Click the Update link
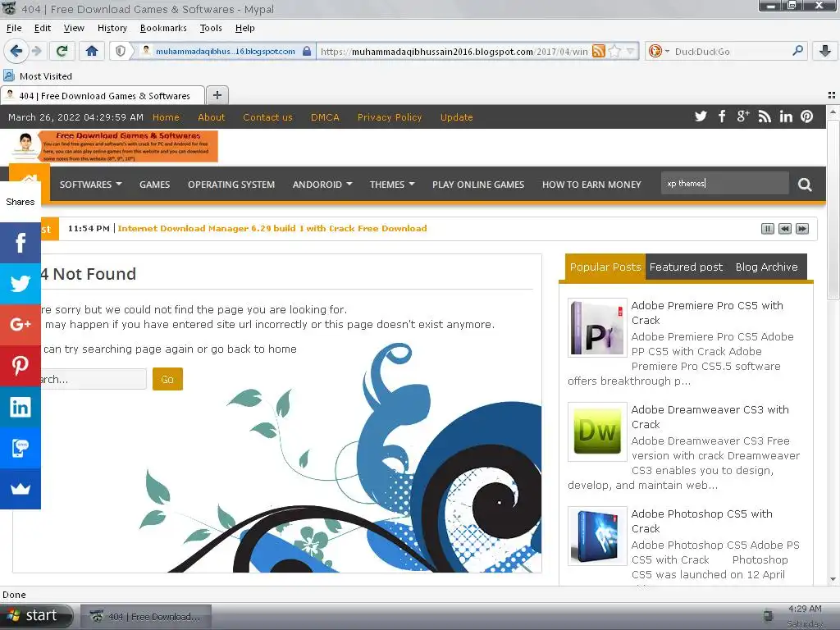The image size is (840, 630). click(x=456, y=117)
